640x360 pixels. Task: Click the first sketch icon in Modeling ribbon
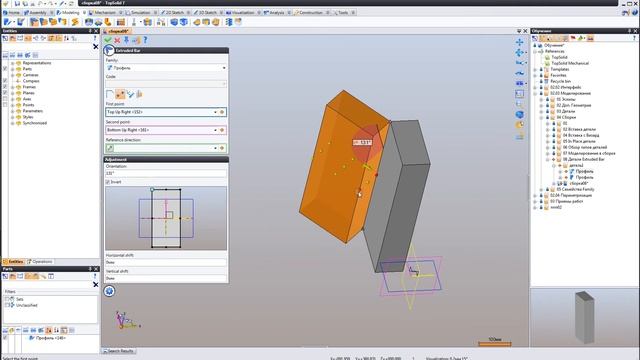point(7,22)
